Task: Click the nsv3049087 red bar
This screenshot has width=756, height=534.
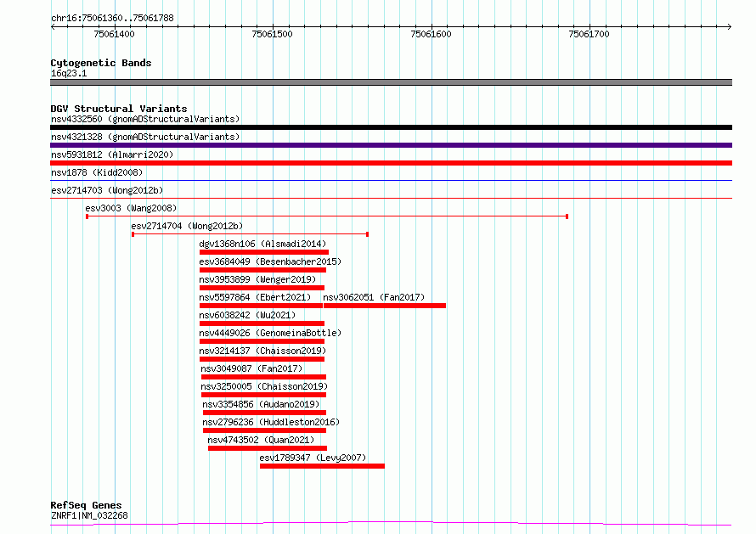Action: tap(263, 377)
